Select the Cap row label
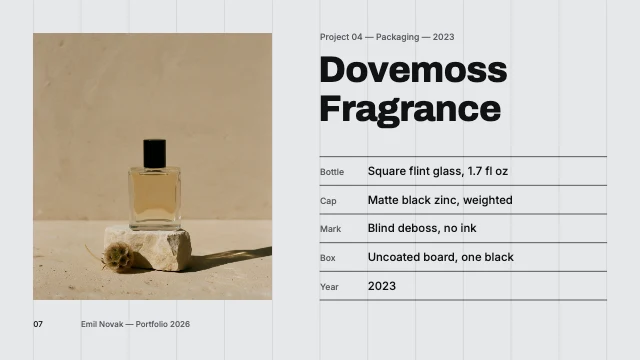Image resolution: width=640 pixels, height=360 pixels. [328, 201]
